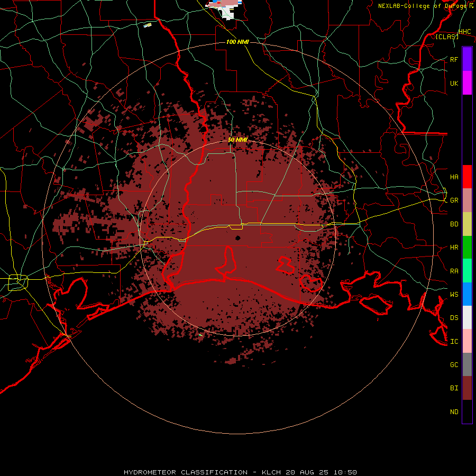
Task: Click the 'HA' legend label
Action: (454, 177)
